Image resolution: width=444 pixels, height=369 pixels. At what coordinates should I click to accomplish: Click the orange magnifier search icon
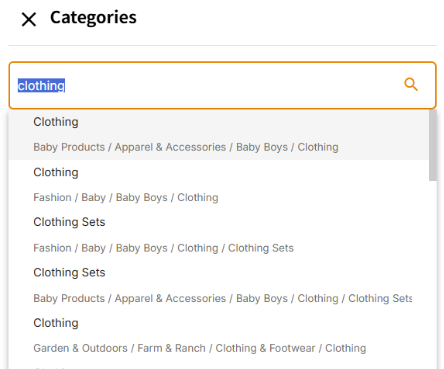coord(411,84)
